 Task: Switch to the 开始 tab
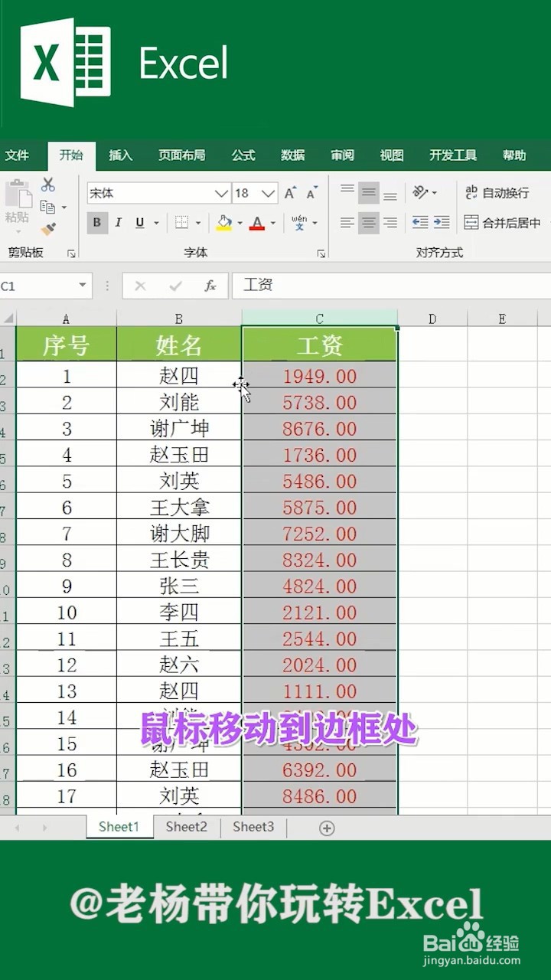71,155
